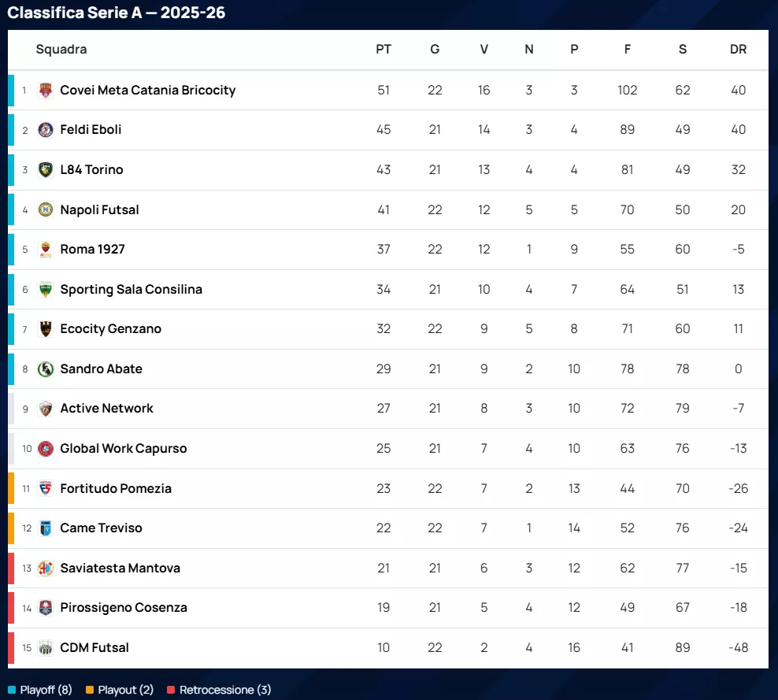
Task: Click the Sporting Sala Consilina badge
Action: coord(46,290)
